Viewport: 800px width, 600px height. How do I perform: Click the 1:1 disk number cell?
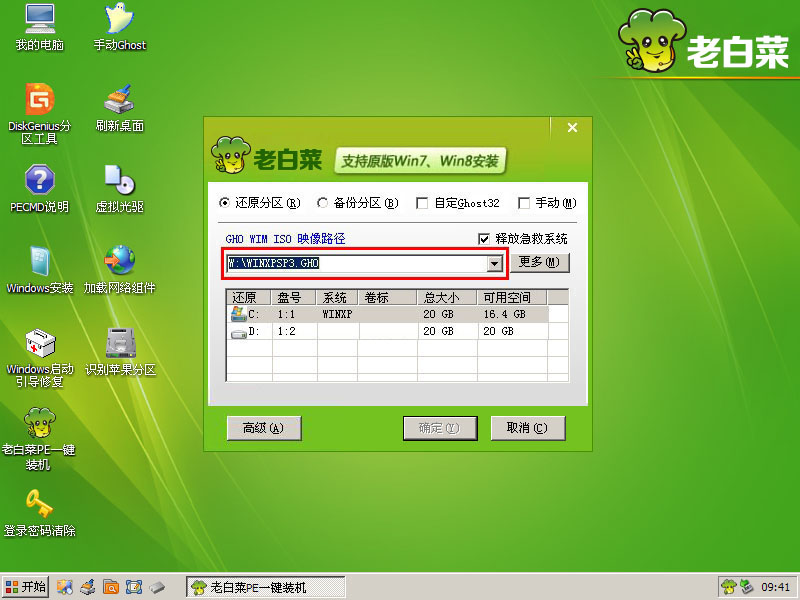pos(294,314)
